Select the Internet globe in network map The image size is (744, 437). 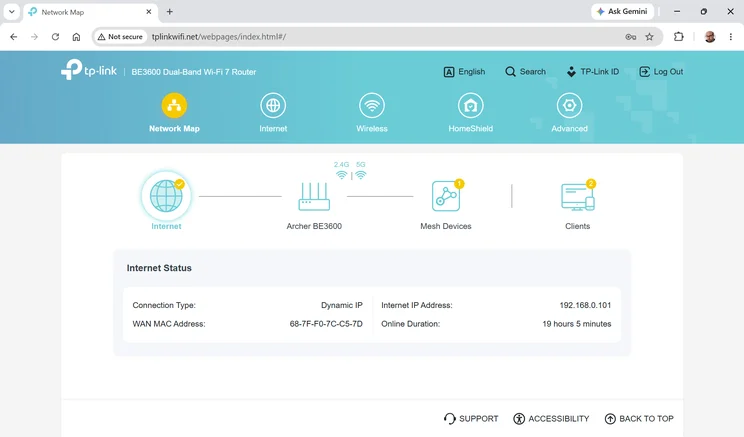click(x=166, y=196)
